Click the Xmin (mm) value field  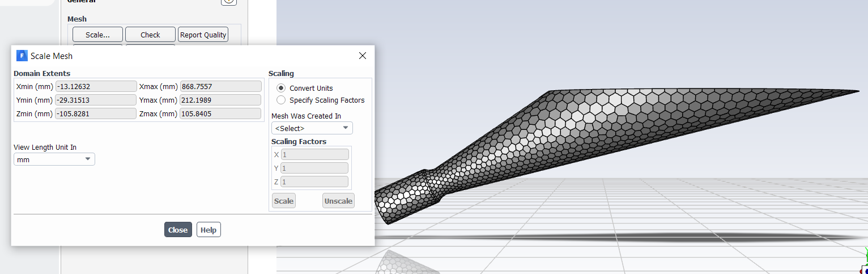(96, 86)
